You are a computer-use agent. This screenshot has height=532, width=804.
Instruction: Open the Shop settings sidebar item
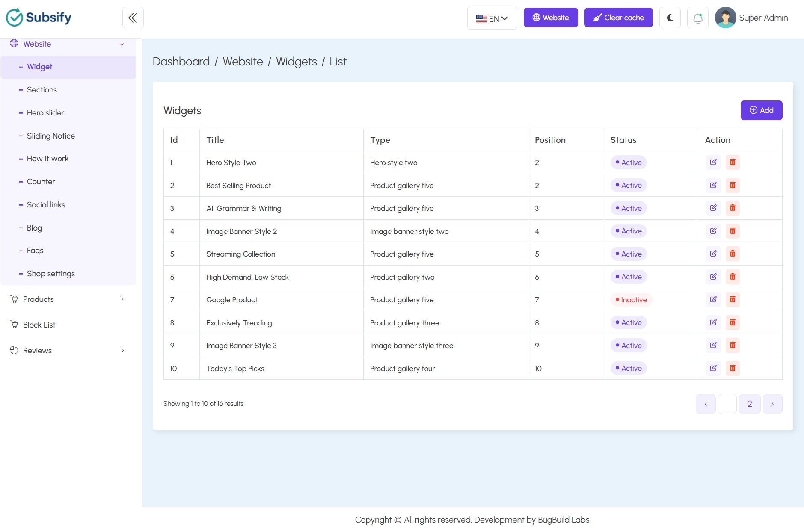[68, 274]
